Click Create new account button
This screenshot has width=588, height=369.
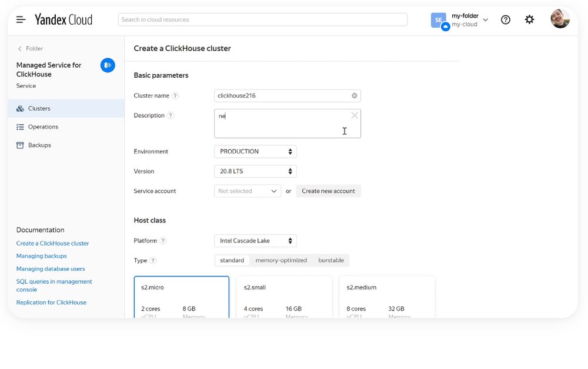click(329, 191)
